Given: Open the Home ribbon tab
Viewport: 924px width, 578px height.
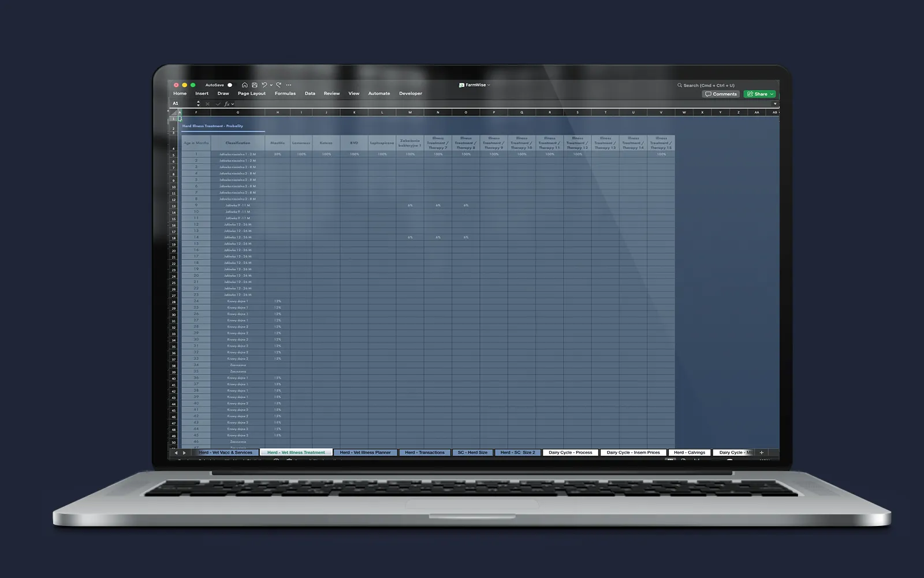Looking at the screenshot, I should [180, 94].
